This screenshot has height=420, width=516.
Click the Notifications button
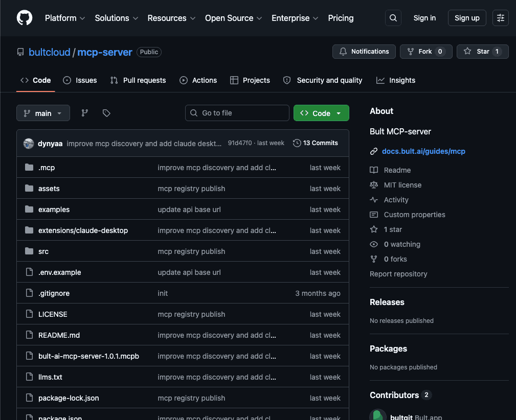click(364, 52)
